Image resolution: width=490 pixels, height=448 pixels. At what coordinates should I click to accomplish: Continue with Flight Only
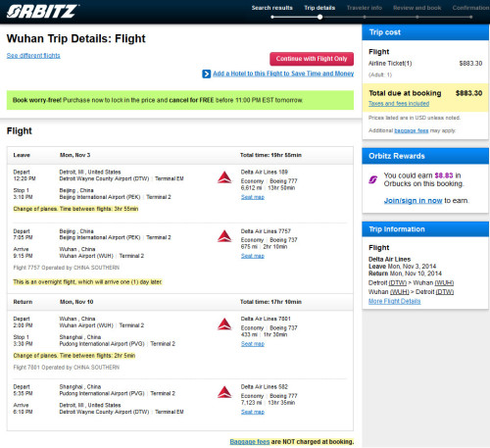(312, 59)
